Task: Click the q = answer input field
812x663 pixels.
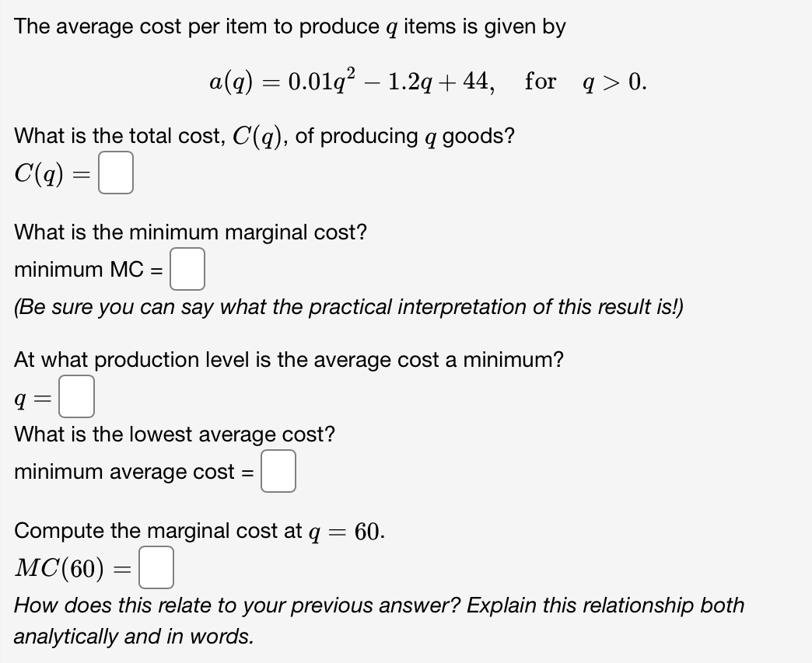Action: (x=75, y=397)
